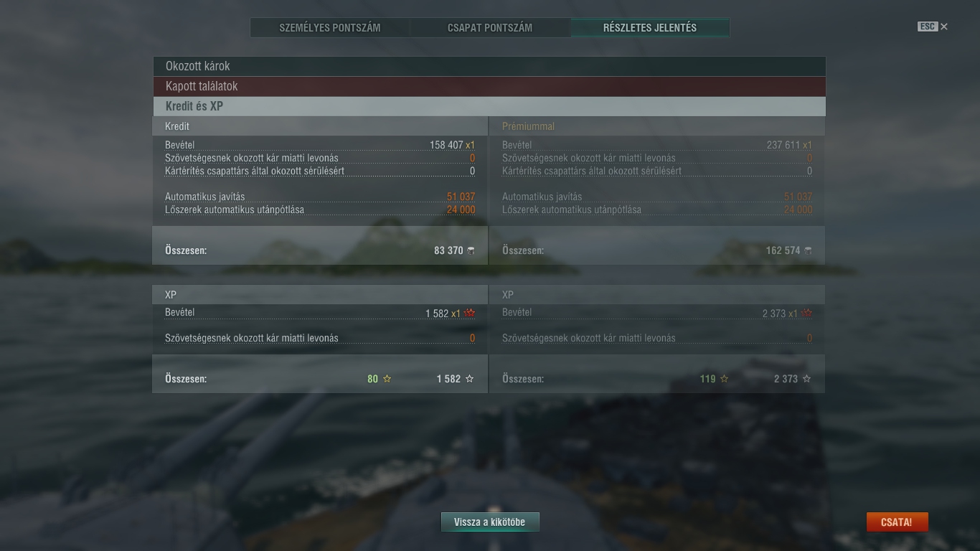Open the Csapat pontszám tab

[490, 28]
